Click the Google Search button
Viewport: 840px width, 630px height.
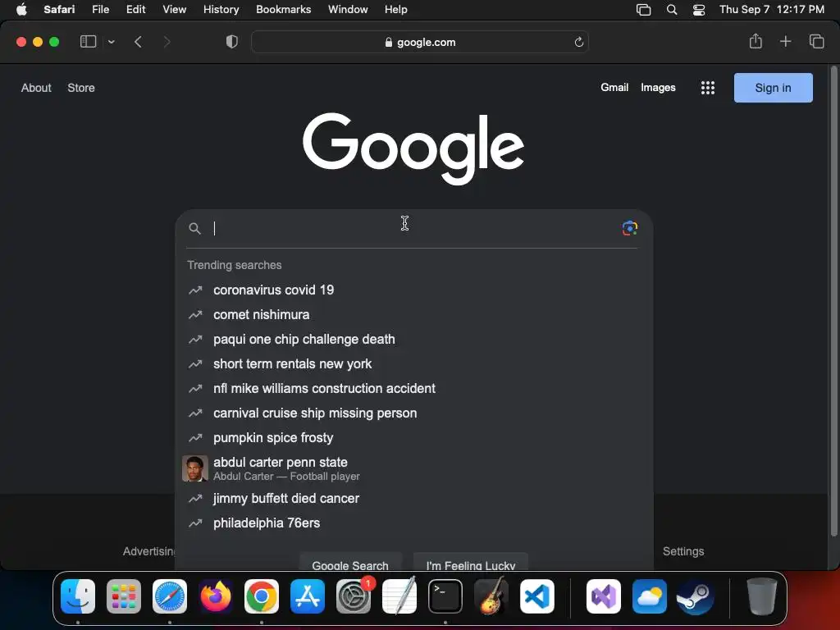[350, 563]
